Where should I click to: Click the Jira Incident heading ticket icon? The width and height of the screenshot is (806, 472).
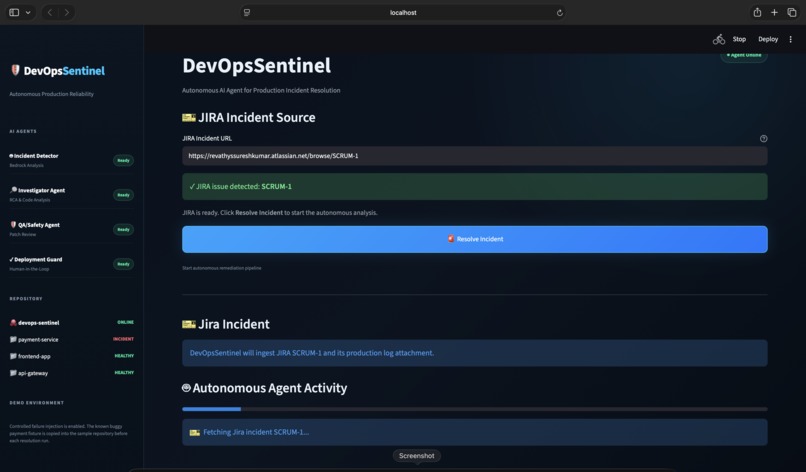(189, 324)
